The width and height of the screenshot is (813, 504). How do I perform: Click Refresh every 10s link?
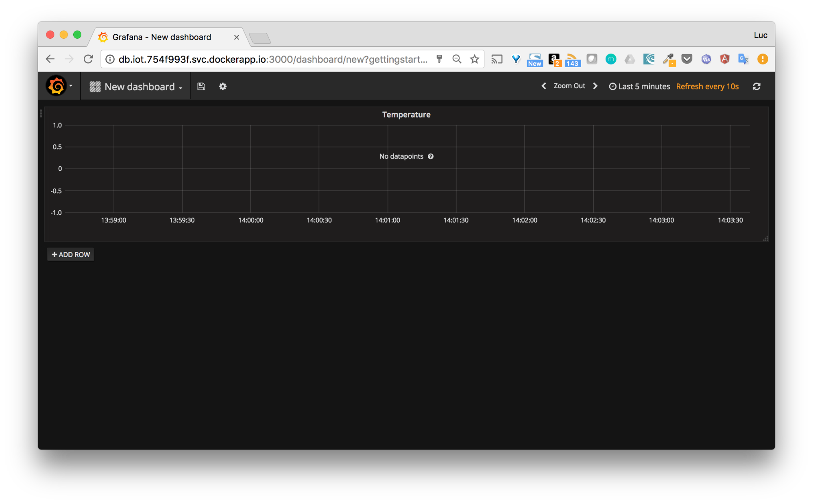(707, 86)
